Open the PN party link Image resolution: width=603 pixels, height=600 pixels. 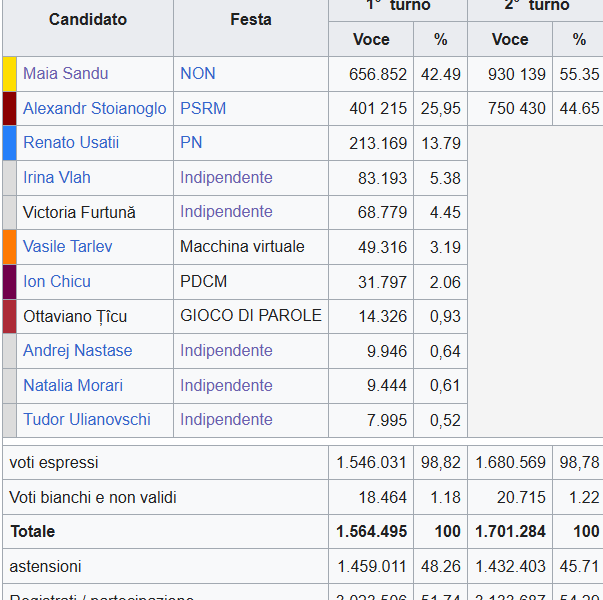[191, 143]
